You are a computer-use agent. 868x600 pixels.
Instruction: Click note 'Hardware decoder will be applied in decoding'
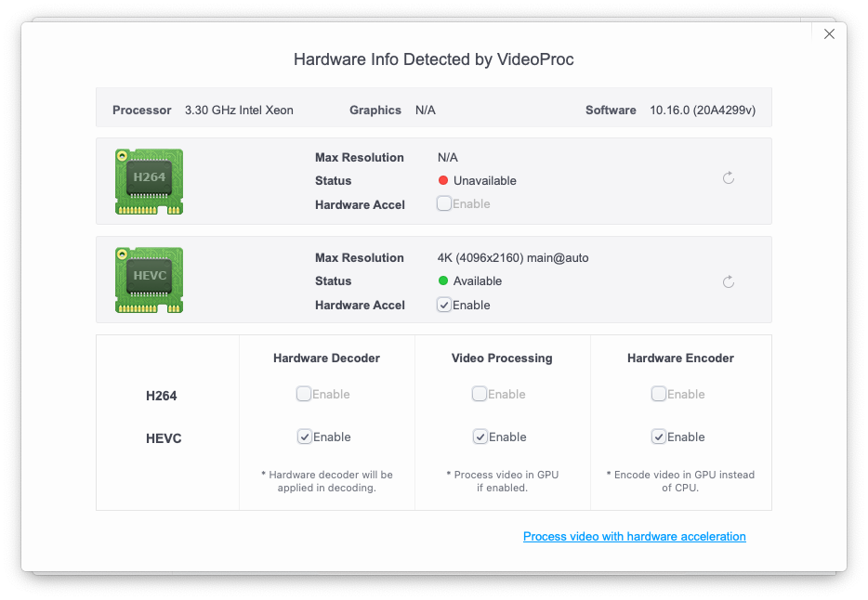tap(326, 481)
